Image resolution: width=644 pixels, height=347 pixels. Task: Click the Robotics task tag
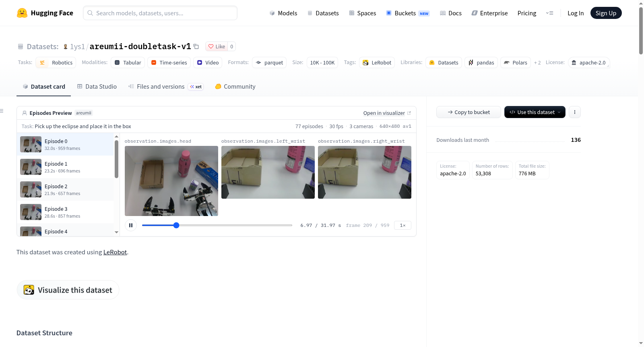56,62
